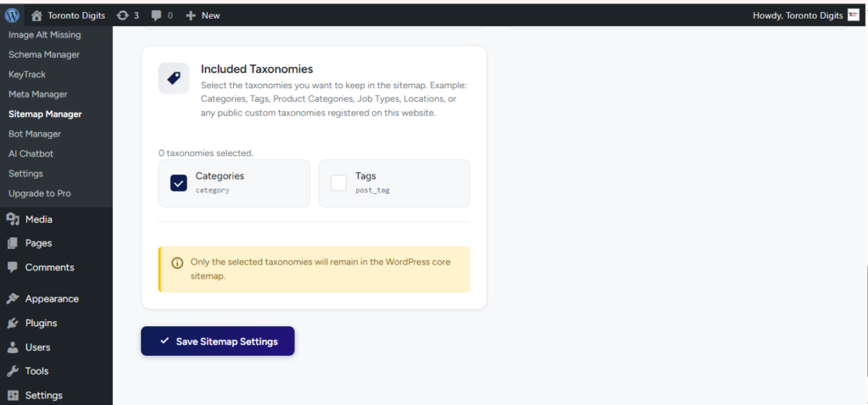Click the WordPress logo icon

[x=12, y=15]
